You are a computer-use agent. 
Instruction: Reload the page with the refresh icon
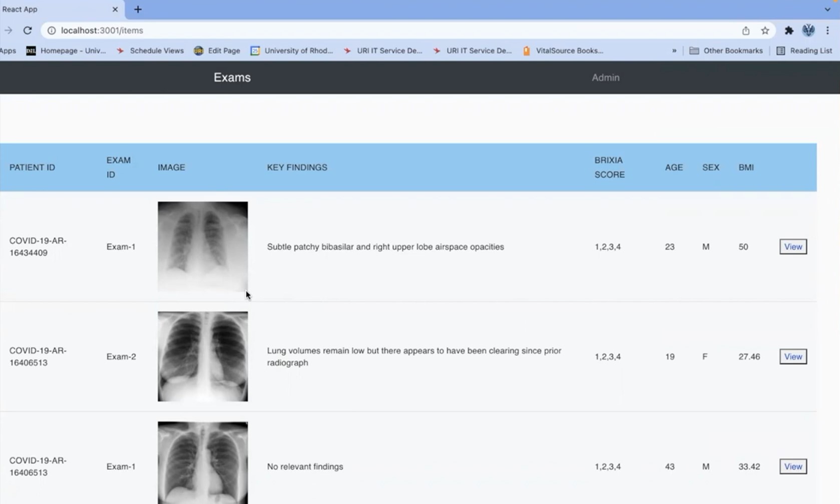pos(28,31)
